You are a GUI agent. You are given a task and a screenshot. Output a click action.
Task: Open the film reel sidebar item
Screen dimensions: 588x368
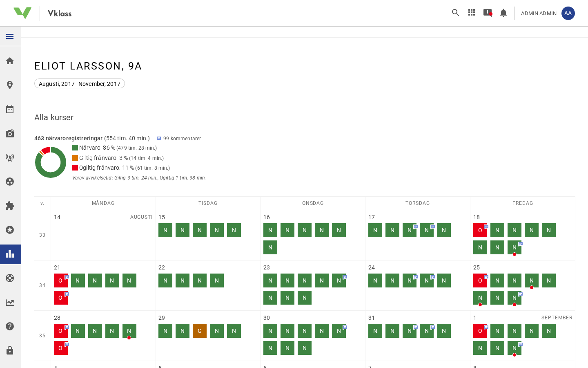click(x=10, y=182)
